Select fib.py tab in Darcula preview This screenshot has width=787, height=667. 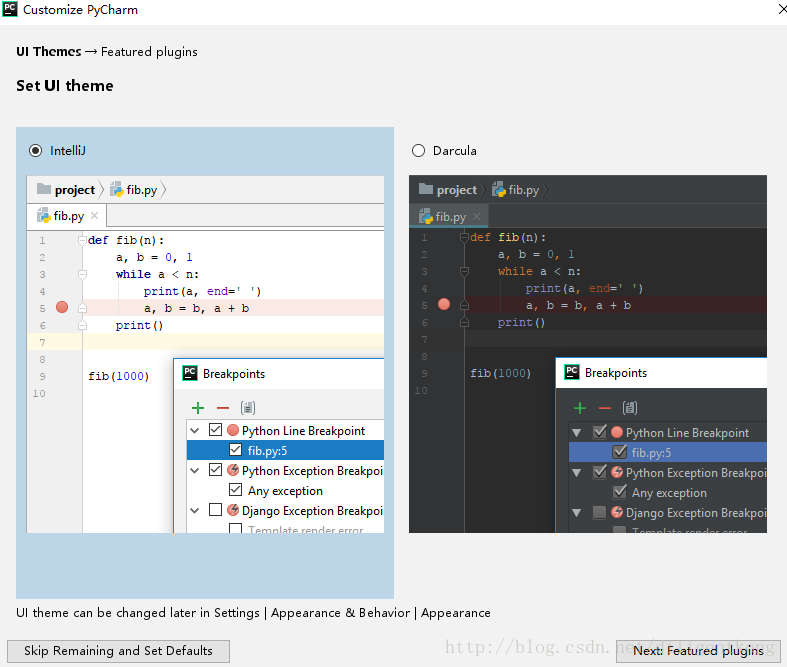coord(443,216)
